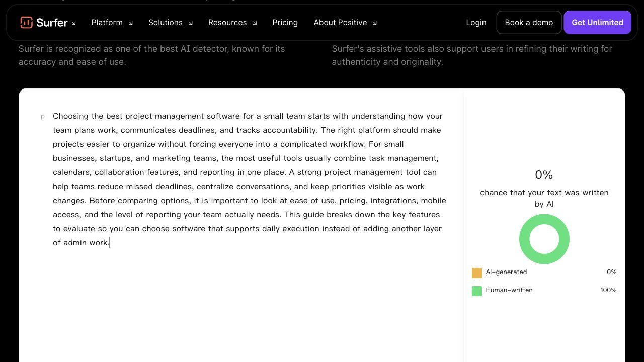This screenshot has height=362, width=644.
Task: Click the "Human-written" legend label
Action: pos(509,290)
